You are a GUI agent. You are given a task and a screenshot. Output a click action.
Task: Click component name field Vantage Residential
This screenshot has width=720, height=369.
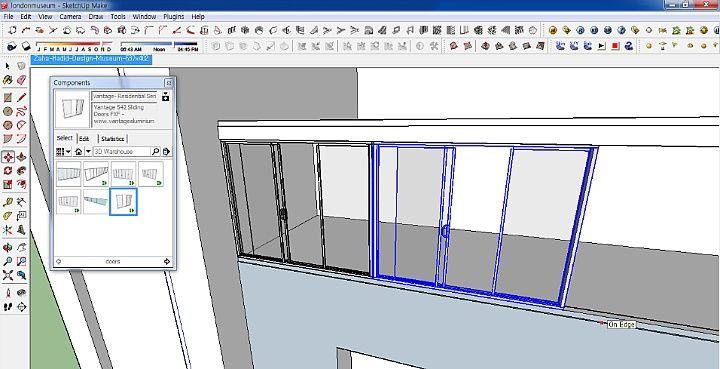[124, 96]
